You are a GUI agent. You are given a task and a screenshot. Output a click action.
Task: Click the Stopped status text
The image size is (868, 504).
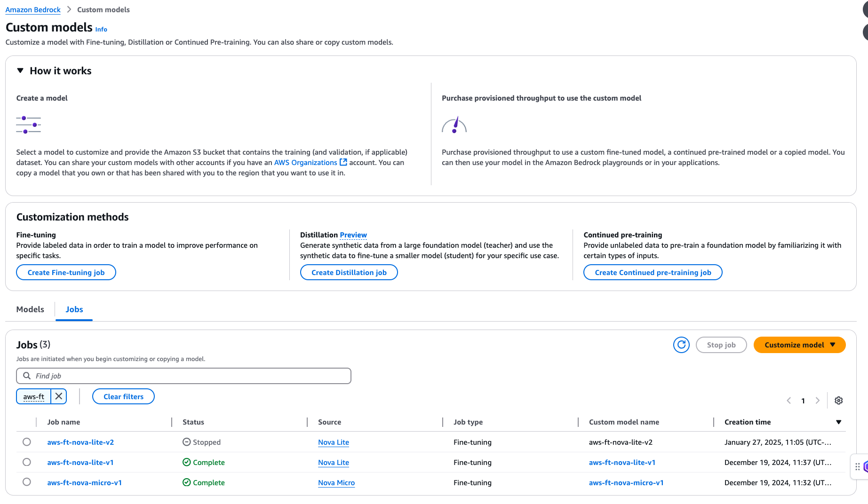click(207, 442)
